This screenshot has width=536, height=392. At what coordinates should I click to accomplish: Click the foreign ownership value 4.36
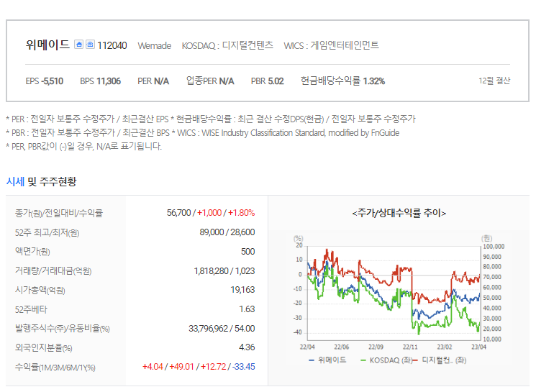(247, 347)
